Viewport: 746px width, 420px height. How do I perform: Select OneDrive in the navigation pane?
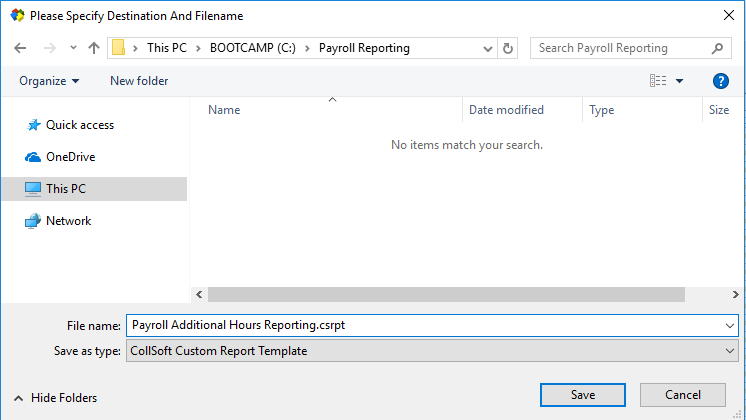click(70, 157)
